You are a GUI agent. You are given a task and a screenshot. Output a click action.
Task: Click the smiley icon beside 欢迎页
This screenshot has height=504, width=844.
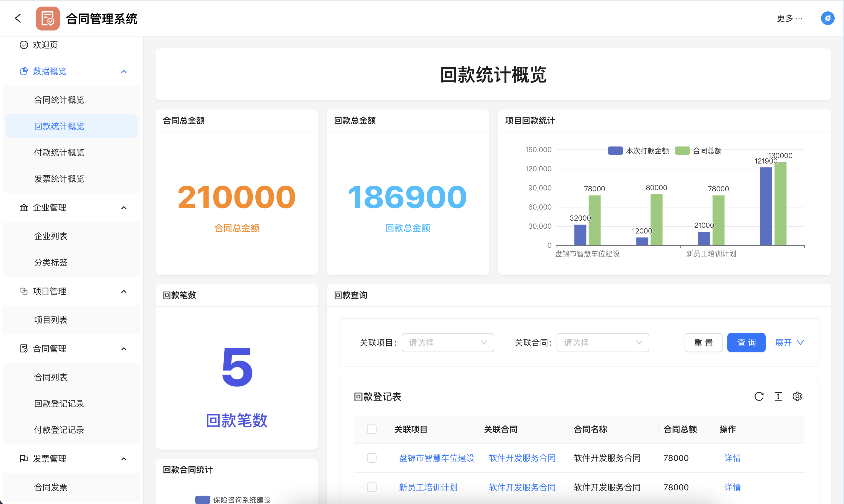24,45
